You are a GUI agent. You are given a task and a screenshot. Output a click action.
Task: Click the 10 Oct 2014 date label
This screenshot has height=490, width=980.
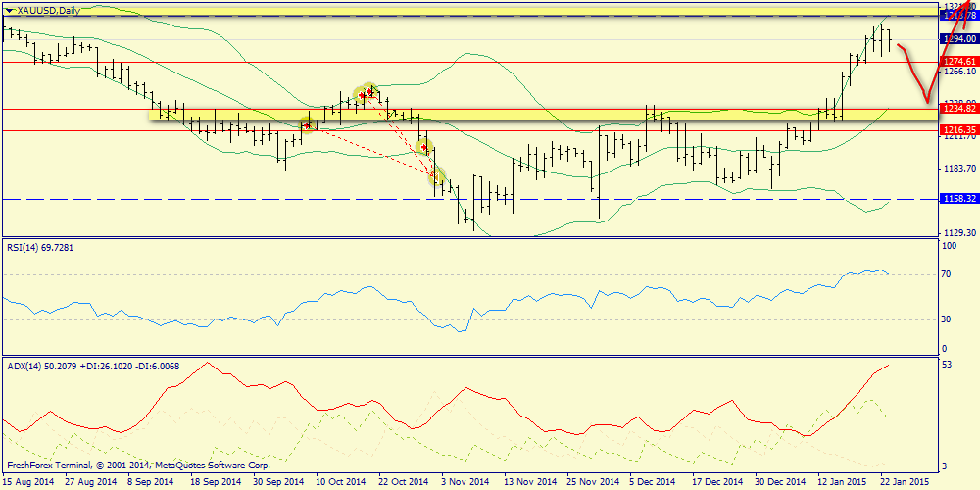(x=339, y=482)
